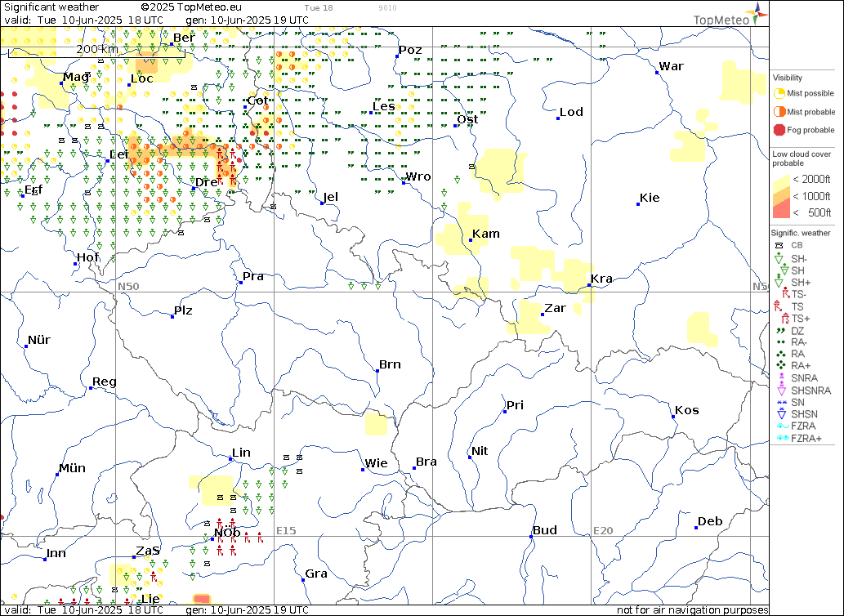The height and width of the screenshot is (616, 844).
Task: Click the Signific. weather legend heading
Action: pyautogui.click(x=801, y=233)
